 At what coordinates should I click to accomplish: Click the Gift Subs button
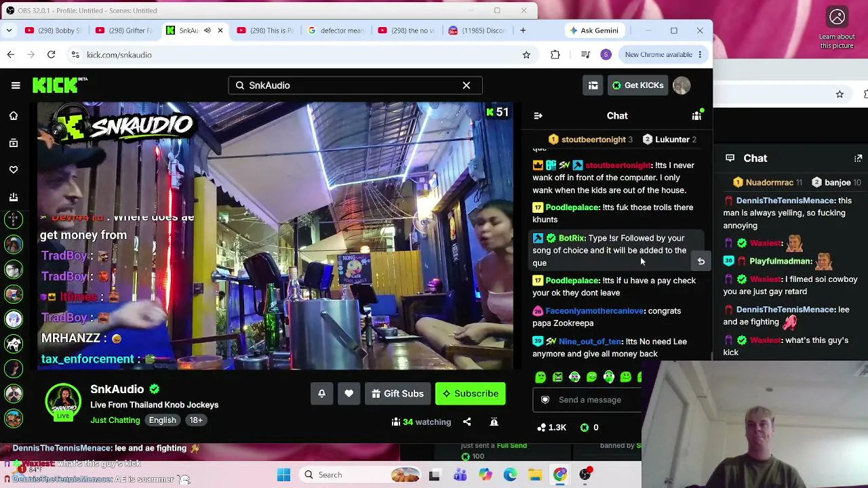[x=398, y=394]
